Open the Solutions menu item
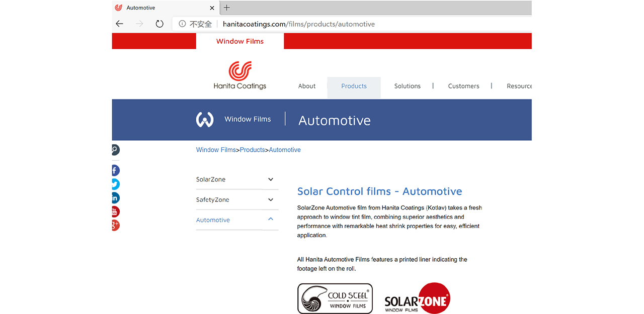644x314 pixels. [x=408, y=86]
